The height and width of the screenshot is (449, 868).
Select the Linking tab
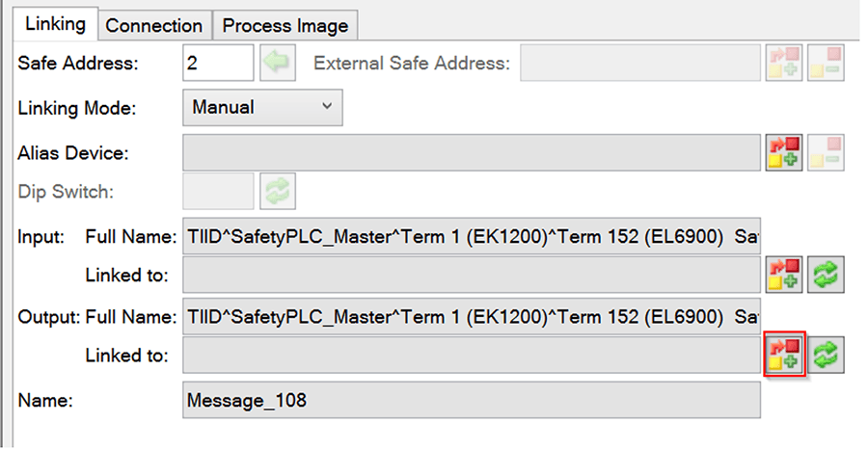tap(55, 24)
